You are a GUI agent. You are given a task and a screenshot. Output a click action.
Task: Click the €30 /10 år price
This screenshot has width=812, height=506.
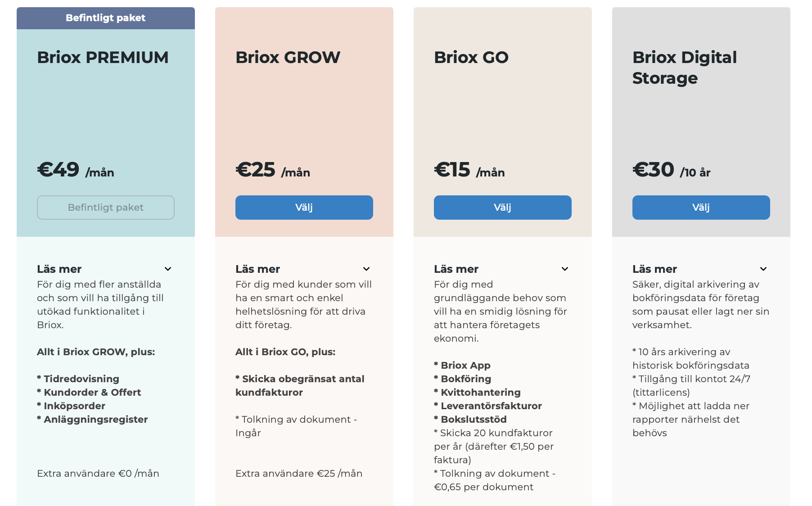point(671,170)
